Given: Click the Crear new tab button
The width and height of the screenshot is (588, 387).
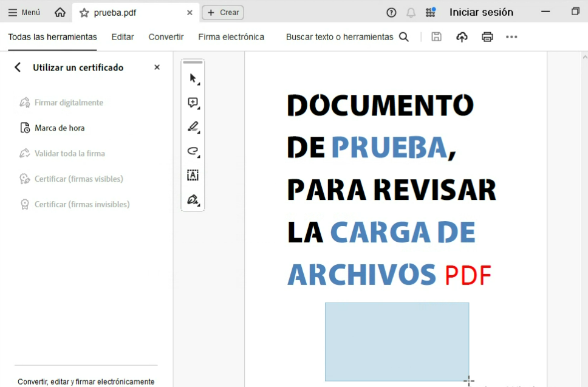Looking at the screenshot, I should pos(223,12).
